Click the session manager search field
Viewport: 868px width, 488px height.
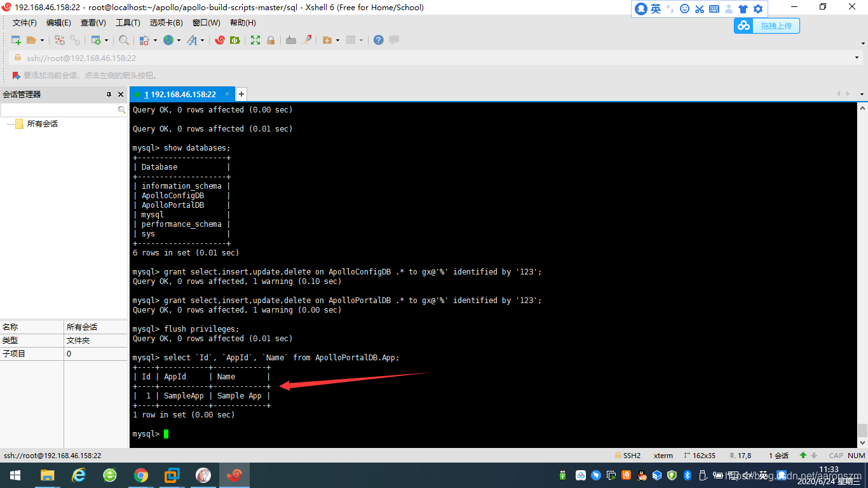pyautogui.click(x=64, y=110)
